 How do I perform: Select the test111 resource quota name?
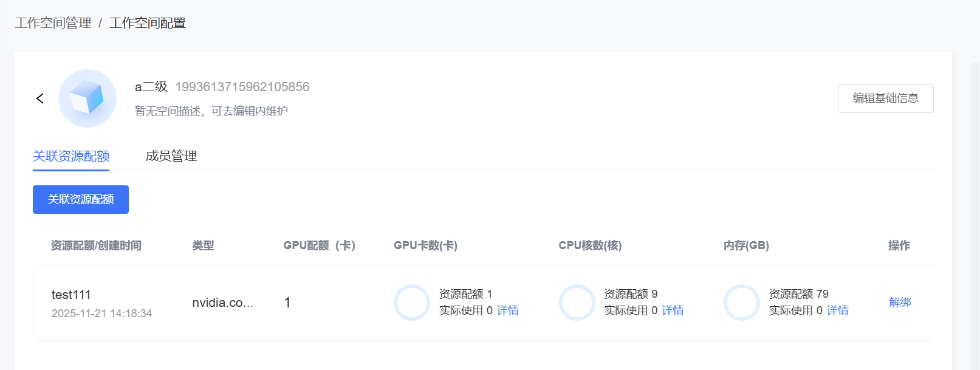coord(71,295)
